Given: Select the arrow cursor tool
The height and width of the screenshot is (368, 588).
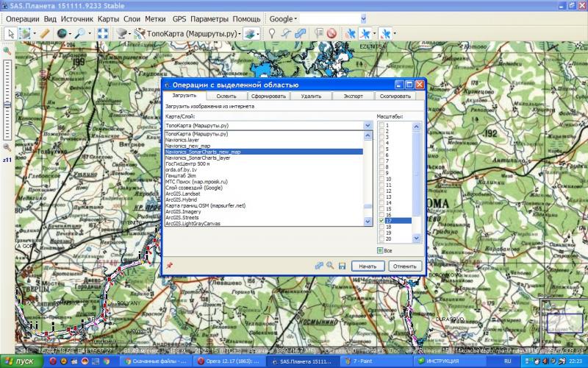Looking at the screenshot, I should point(10,33).
